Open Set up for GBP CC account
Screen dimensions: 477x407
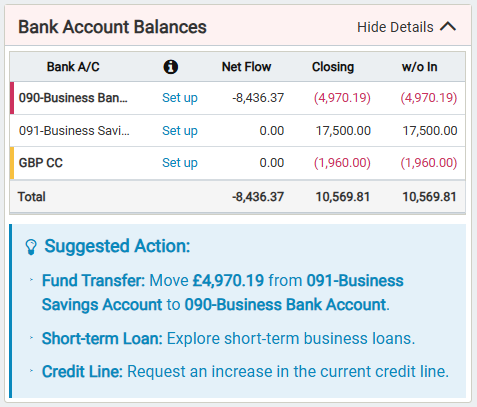[x=180, y=163]
